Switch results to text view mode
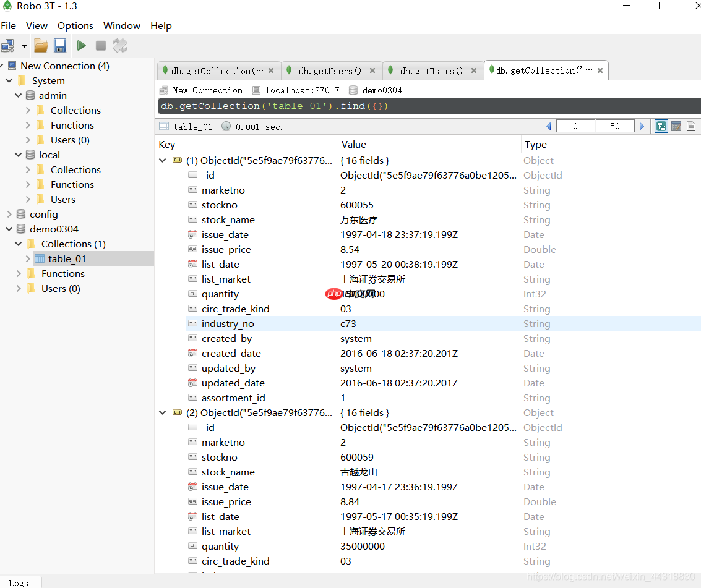 (x=691, y=126)
